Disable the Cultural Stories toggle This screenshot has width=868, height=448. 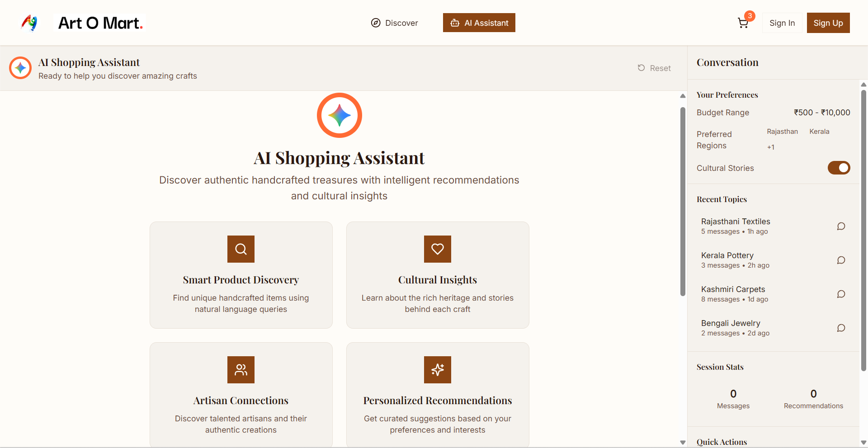pyautogui.click(x=839, y=168)
